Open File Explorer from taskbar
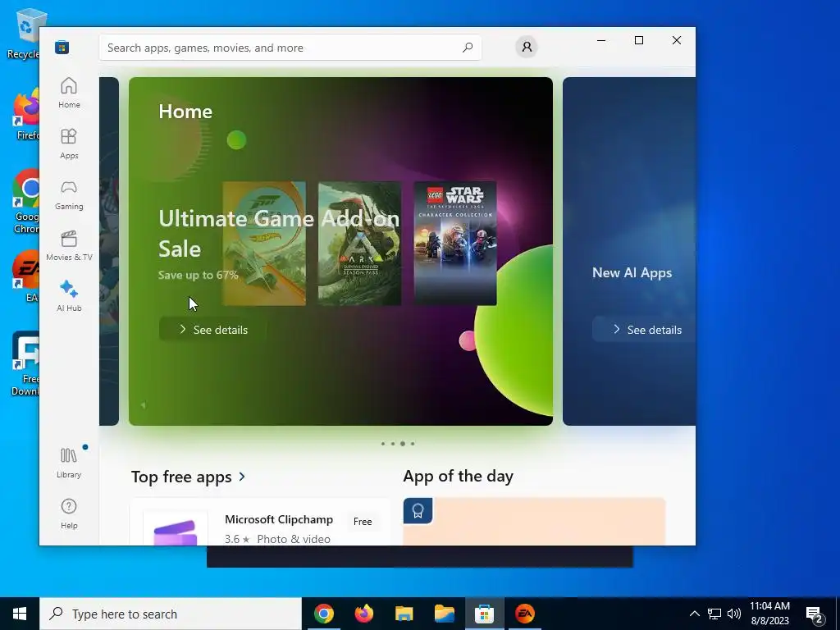 pos(404,614)
